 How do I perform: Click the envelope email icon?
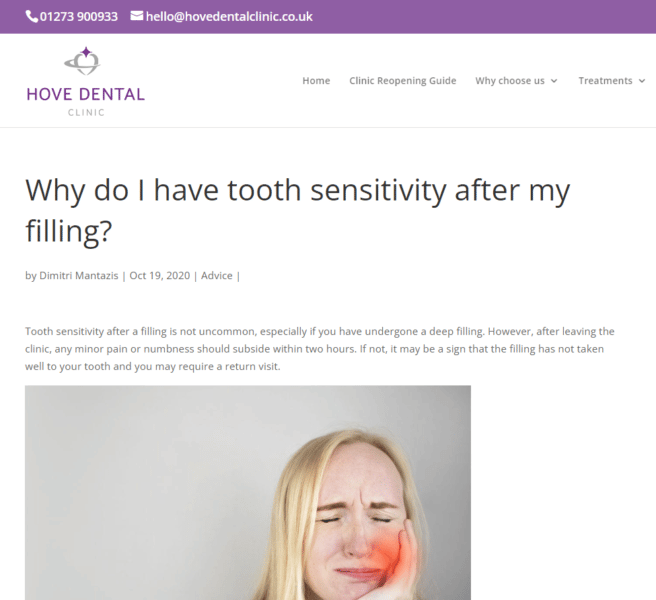[137, 17]
